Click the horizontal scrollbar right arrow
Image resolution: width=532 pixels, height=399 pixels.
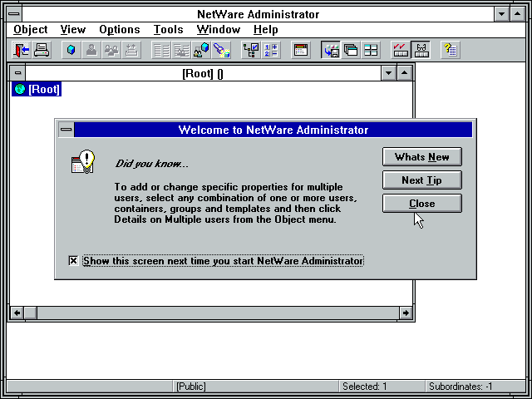406,313
